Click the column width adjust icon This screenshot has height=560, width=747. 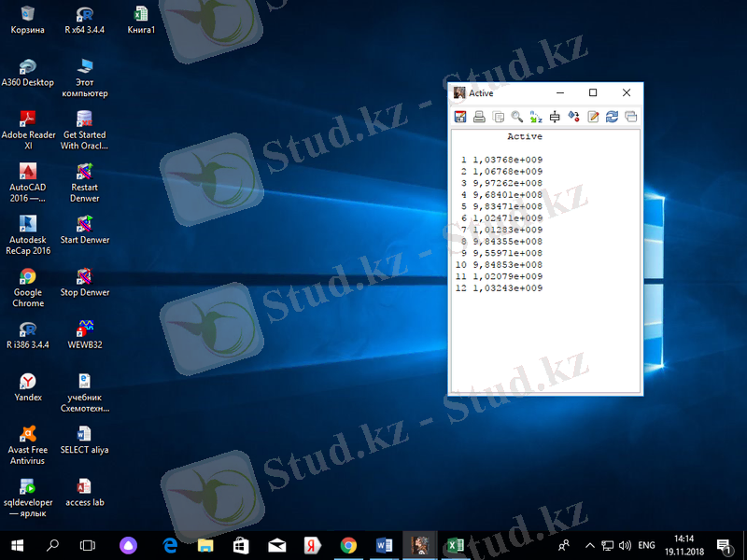click(x=555, y=117)
